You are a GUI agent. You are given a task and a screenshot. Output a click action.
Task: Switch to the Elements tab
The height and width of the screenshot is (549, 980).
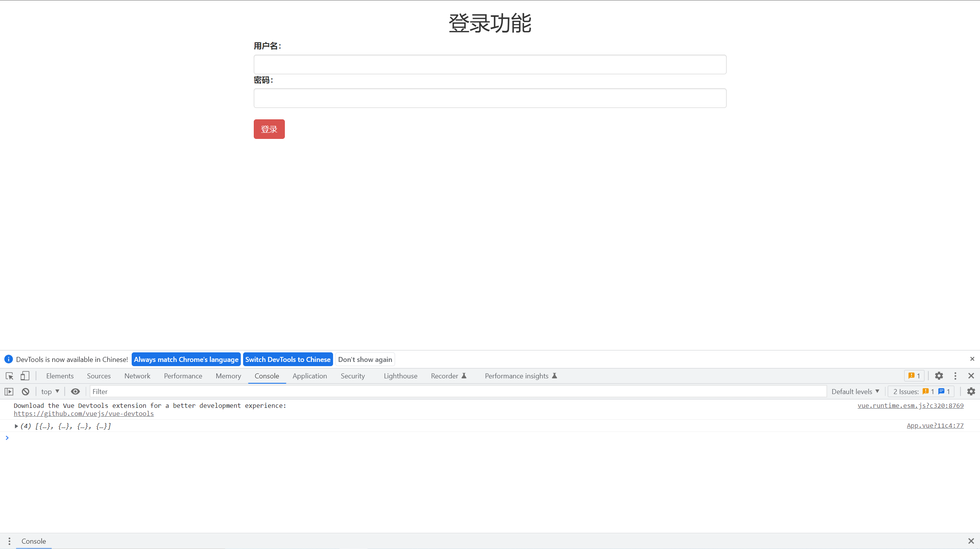60,376
